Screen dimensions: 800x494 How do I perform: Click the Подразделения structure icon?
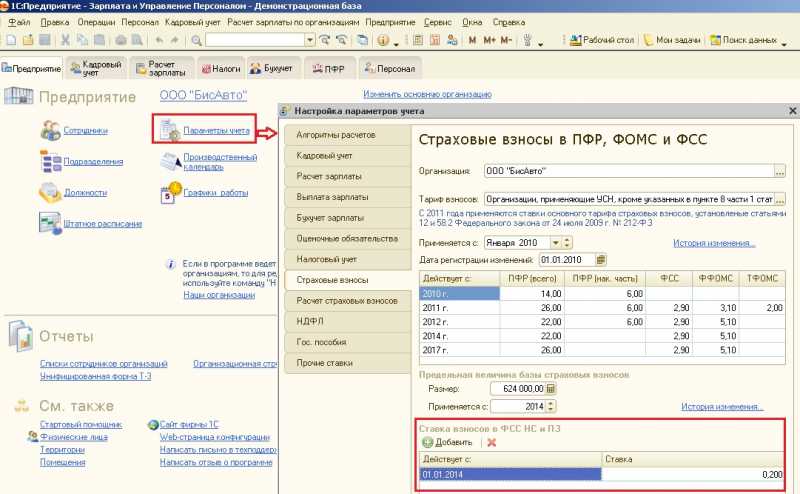(x=51, y=161)
